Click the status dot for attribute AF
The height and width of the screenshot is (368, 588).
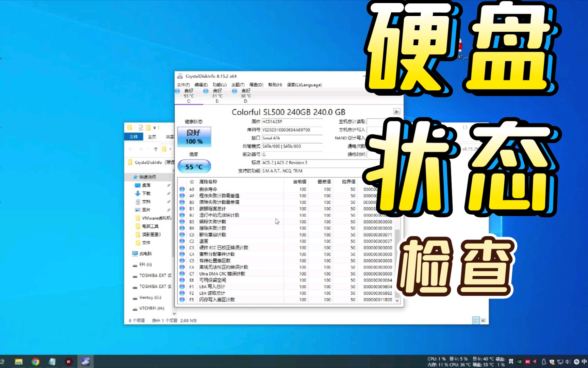(182, 196)
